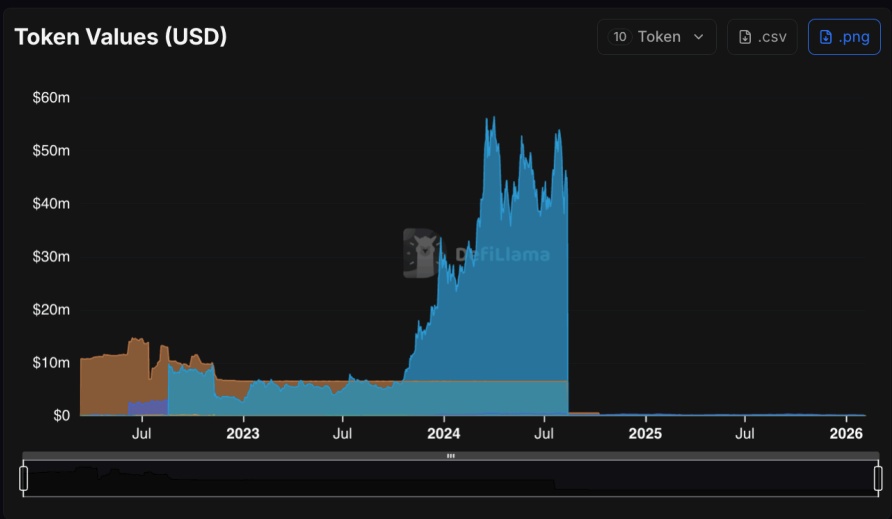Screen dimensions: 892x519
Task: Click the $20m axis label
Action: click(x=51, y=310)
